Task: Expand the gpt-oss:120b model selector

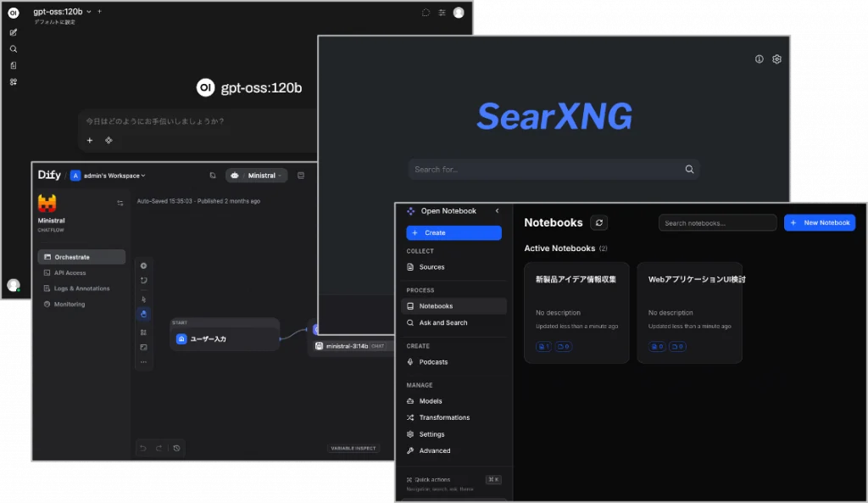Action: (x=88, y=12)
